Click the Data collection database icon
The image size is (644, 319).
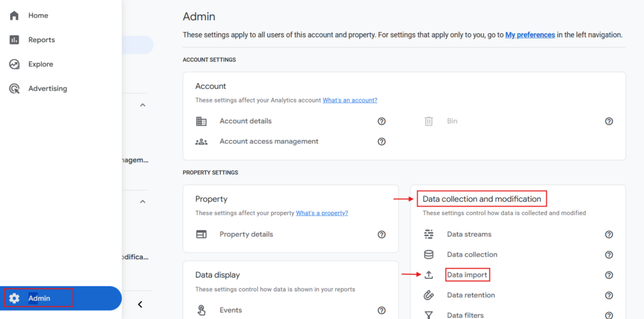click(x=429, y=255)
